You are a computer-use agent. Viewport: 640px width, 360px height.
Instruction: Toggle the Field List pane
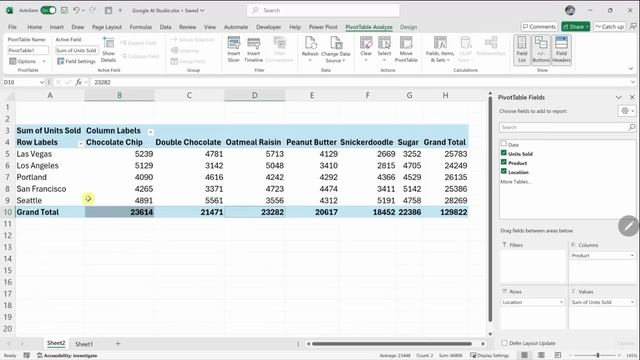tap(522, 49)
